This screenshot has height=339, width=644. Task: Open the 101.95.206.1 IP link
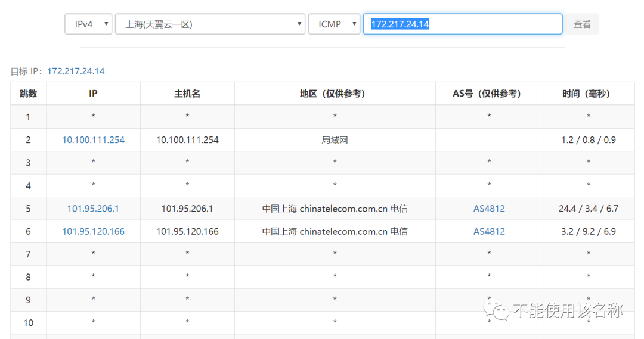coord(93,209)
